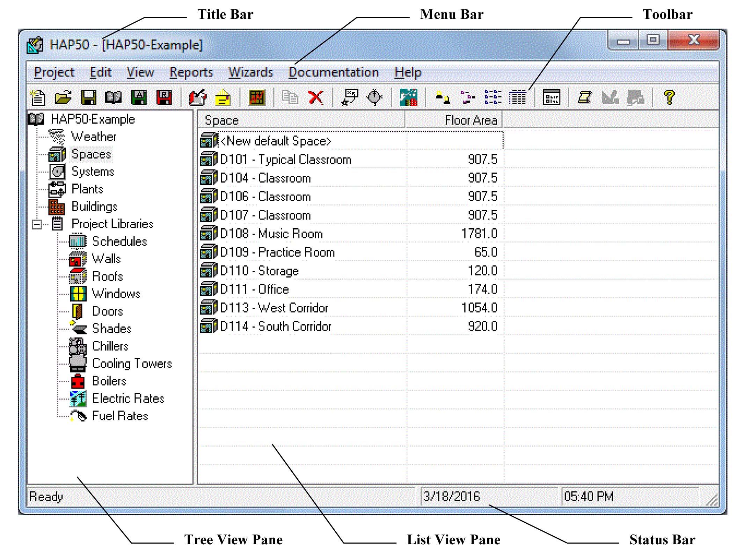Screen dimensions: 751x560
Task: Select Electric Rates library item
Action: click(128, 398)
